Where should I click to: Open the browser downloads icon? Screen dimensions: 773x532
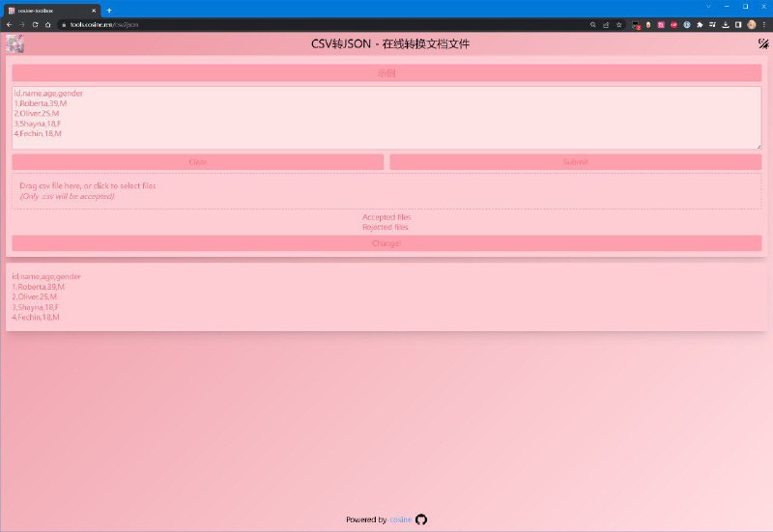click(x=725, y=24)
